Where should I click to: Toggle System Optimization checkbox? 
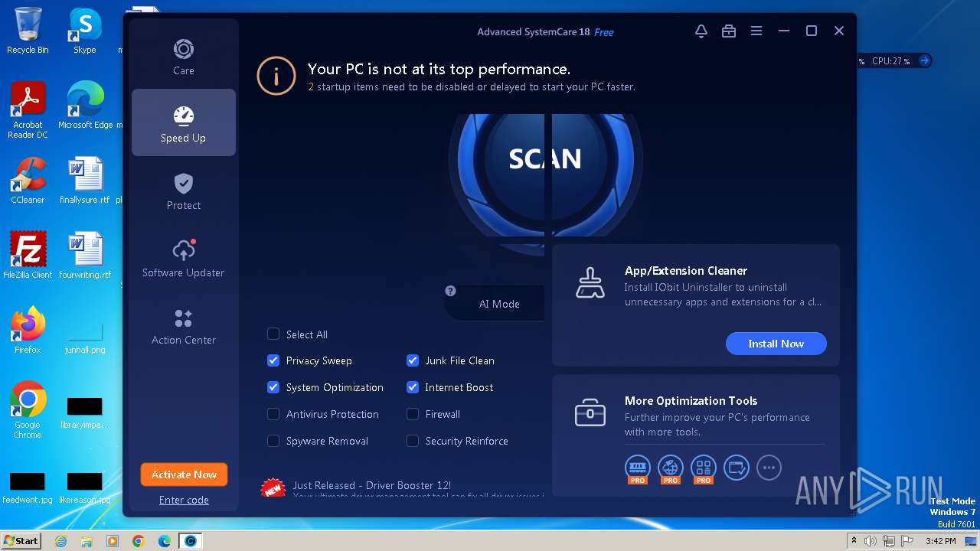point(273,387)
